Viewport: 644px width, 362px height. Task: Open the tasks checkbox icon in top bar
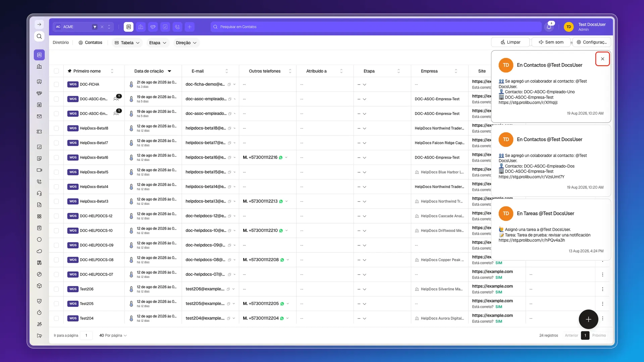pyautogui.click(x=165, y=27)
